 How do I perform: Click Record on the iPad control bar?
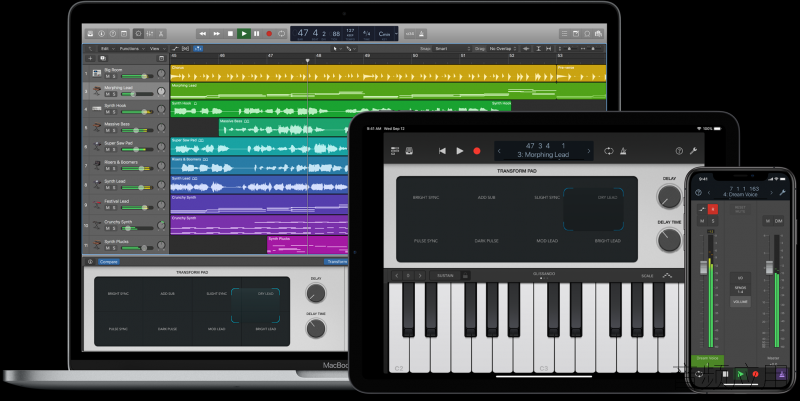(x=477, y=151)
